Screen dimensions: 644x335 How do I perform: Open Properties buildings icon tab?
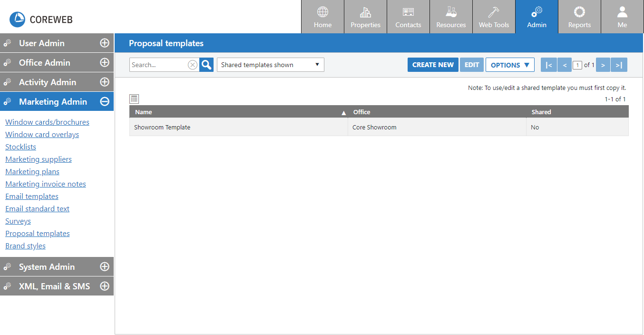coord(365,17)
